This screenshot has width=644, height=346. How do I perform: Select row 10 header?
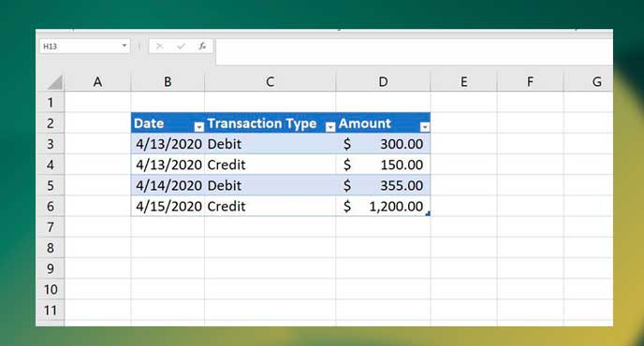click(51, 290)
